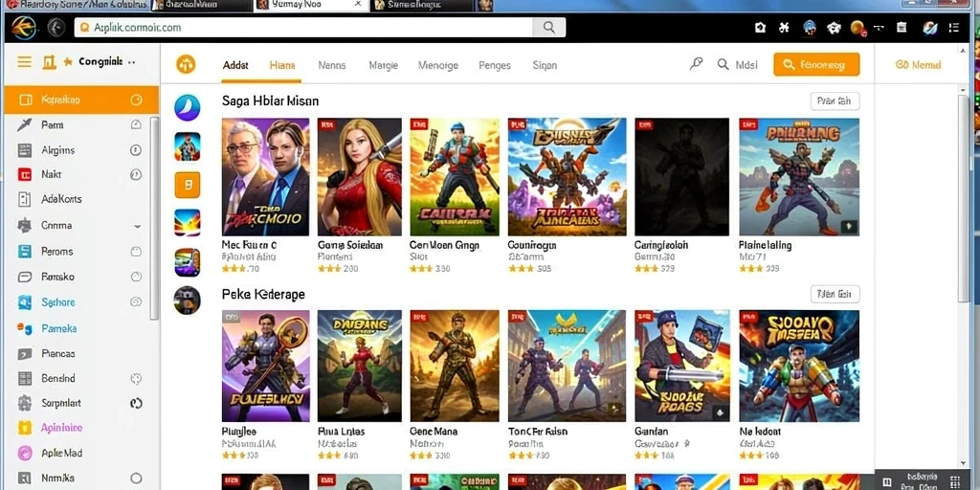Click the hamburger menu icon in sidebar header
This screenshot has height=490, width=980.
24,62
